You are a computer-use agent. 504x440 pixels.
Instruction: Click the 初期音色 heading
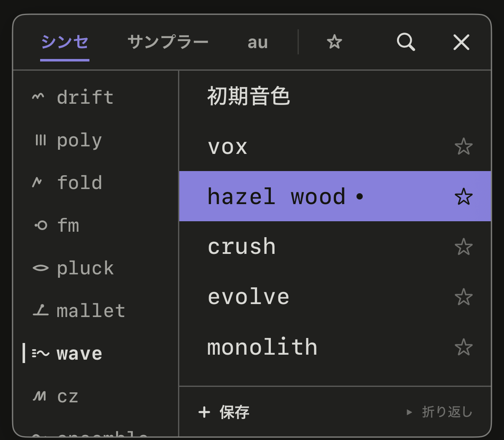(x=249, y=96)
